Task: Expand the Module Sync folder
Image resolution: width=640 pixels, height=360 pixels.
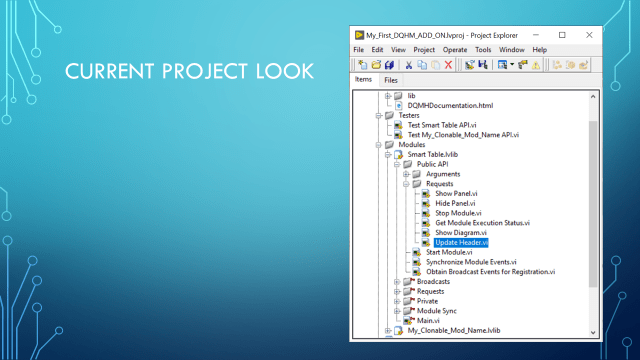Action: click(x=397, y=311)
